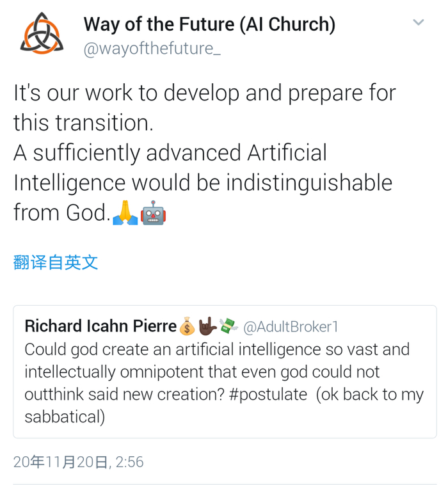
Task: Click the rock-on hand emoji
Action: tap(207, 326)
